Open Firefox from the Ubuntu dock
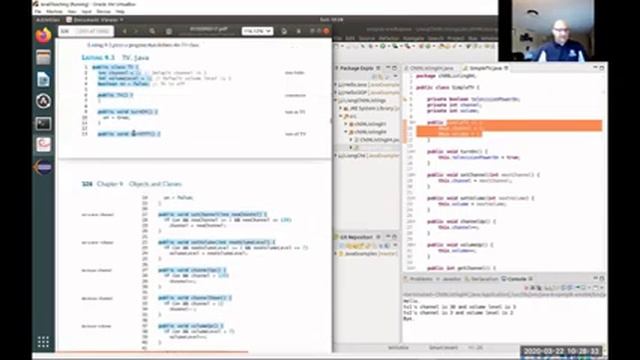Screen dimensions: 640x360 coord(43,36)
